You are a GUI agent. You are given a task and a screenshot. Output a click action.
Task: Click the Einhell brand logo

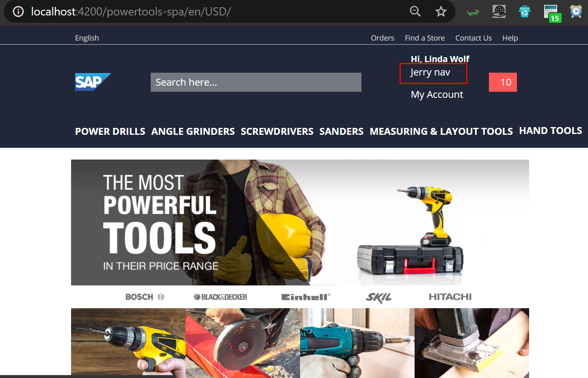(306, 297)
